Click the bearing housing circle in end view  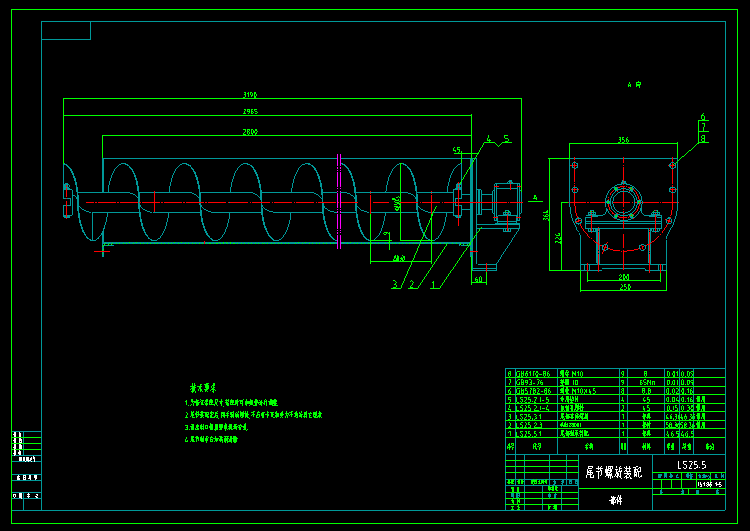[x=624, y=201]
